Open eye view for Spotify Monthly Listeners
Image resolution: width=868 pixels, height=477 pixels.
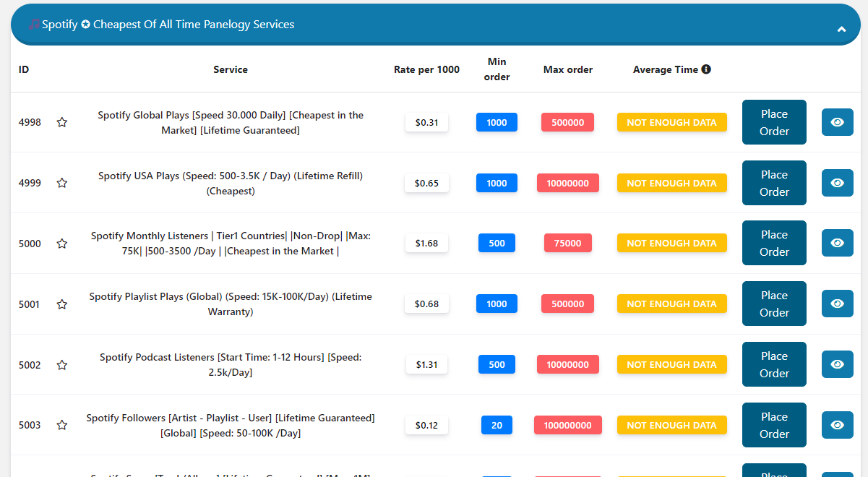[837, 243]
